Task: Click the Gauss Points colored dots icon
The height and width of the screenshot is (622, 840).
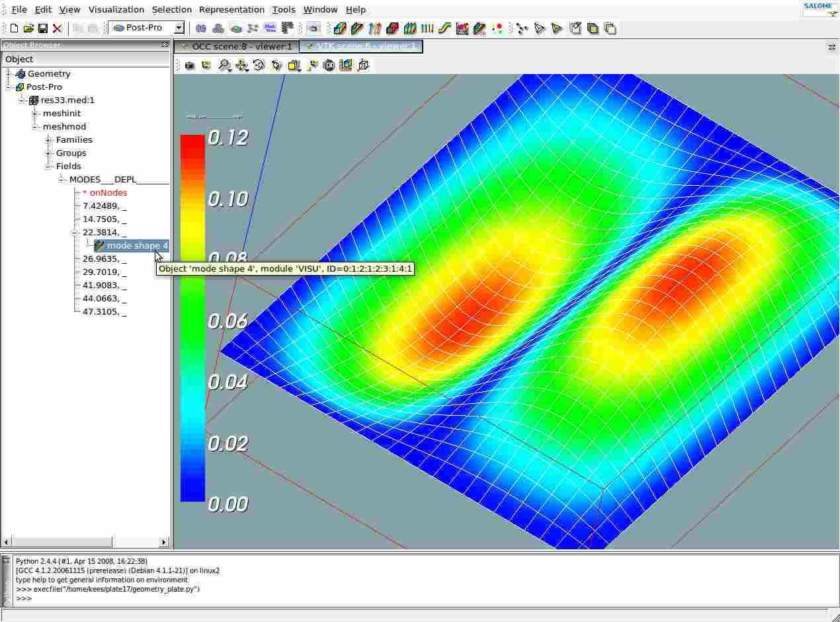Action: [497, 28]
